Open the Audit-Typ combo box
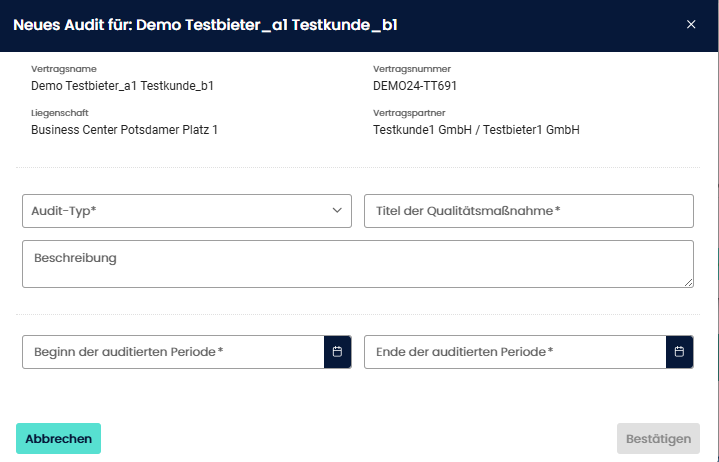 point(180,211)
